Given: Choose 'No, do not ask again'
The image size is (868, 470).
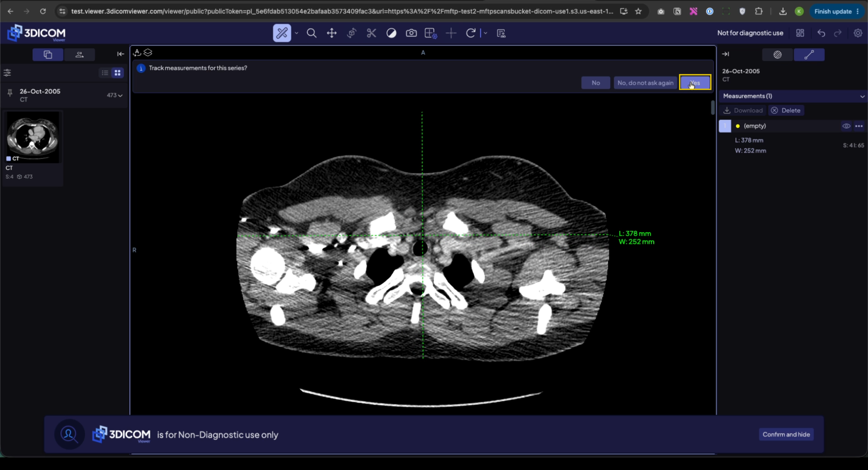Looking at the screenshot, I should [x=645, y=83].
